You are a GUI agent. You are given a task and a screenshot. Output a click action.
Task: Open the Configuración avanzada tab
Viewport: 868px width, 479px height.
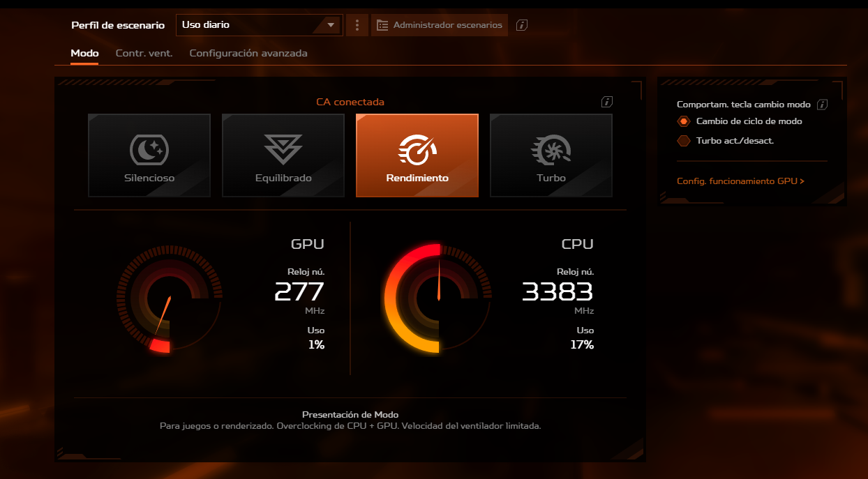click(x=248, y=53)
